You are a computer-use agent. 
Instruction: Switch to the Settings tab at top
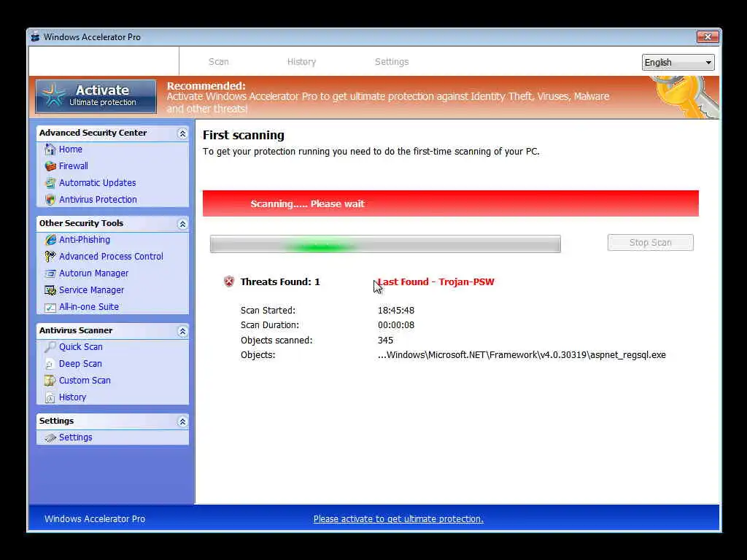coord(392,62)
